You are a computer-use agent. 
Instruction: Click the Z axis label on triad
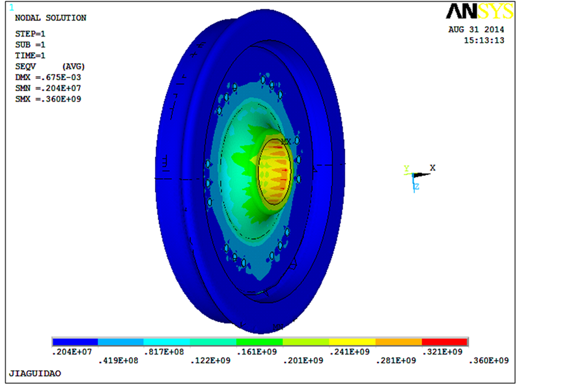click(416, 187)
